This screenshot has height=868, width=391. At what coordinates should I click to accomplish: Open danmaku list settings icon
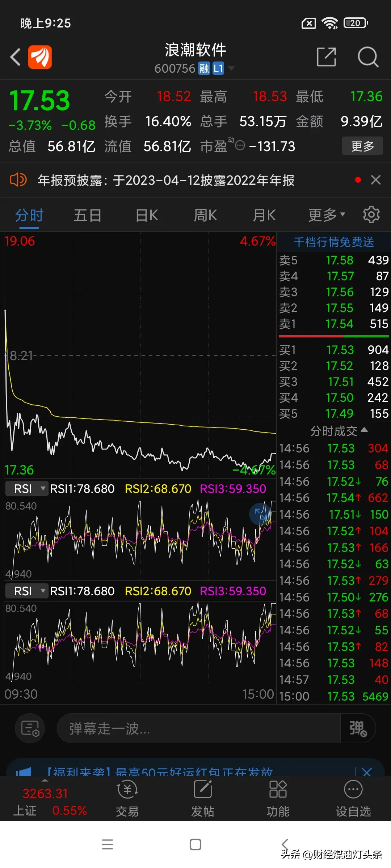[30, 728]
